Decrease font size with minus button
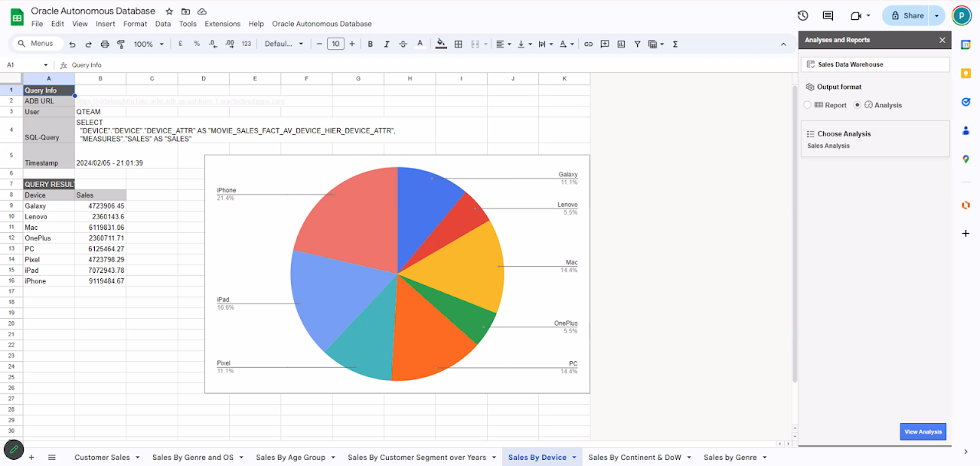The image size is (980, 466). click(x=319, y=44)
